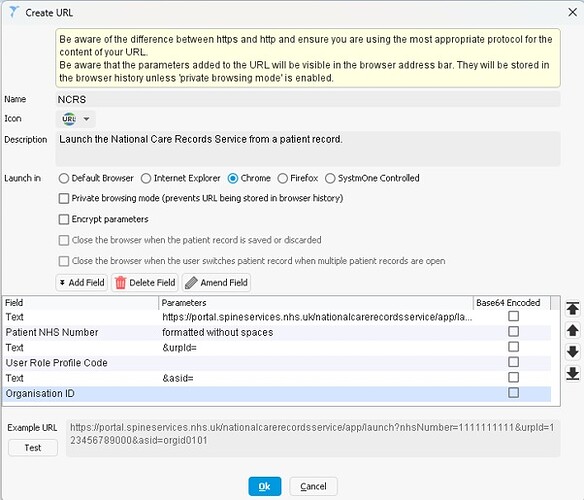Tick the Encrypt parameters checkbox

click(x=64, y=219)
